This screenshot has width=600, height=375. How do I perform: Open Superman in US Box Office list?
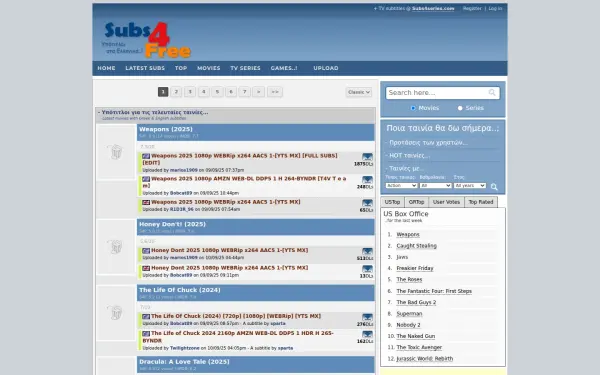[x=409, y=314]
